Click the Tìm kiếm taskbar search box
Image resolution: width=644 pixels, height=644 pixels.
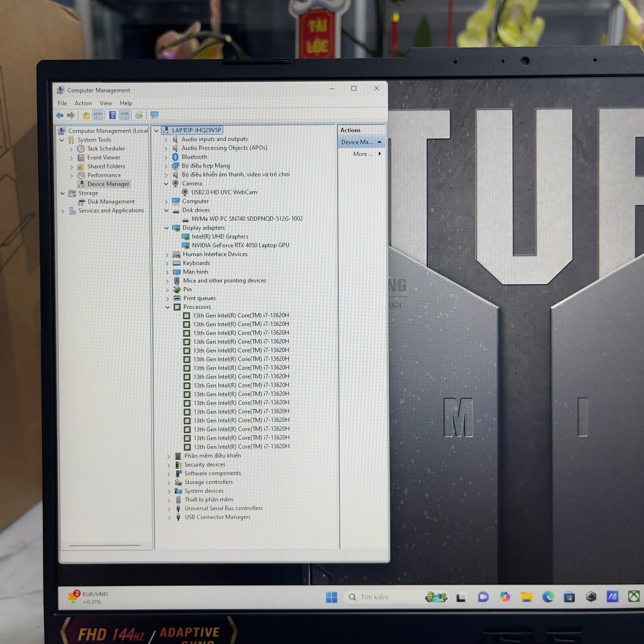coord(397,597)
